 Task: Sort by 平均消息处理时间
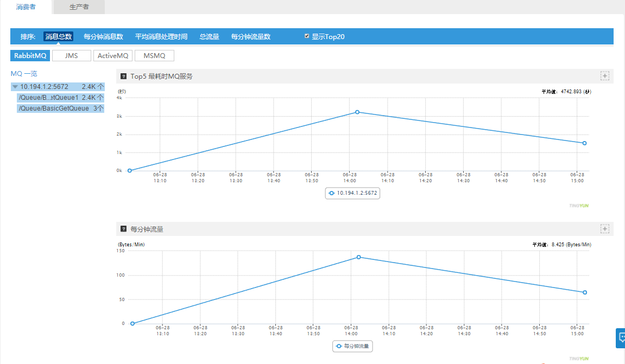point(161,37)
